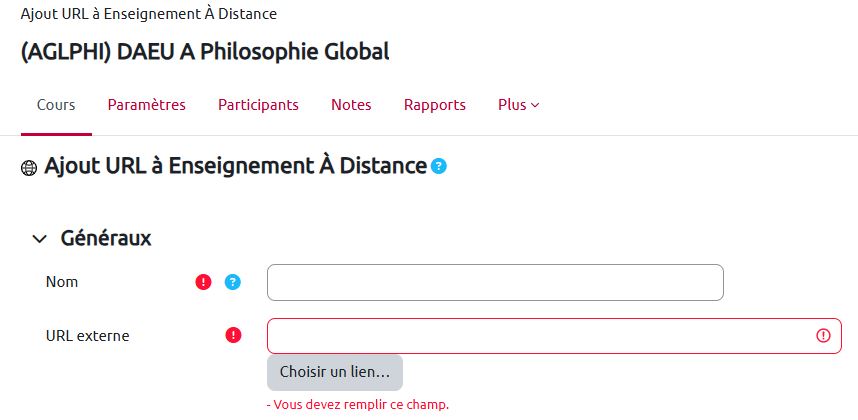The height and width of the screenshot is (420, 858).
Task: Click red required icon beside URL externe
Action: [x=233, y=335]
